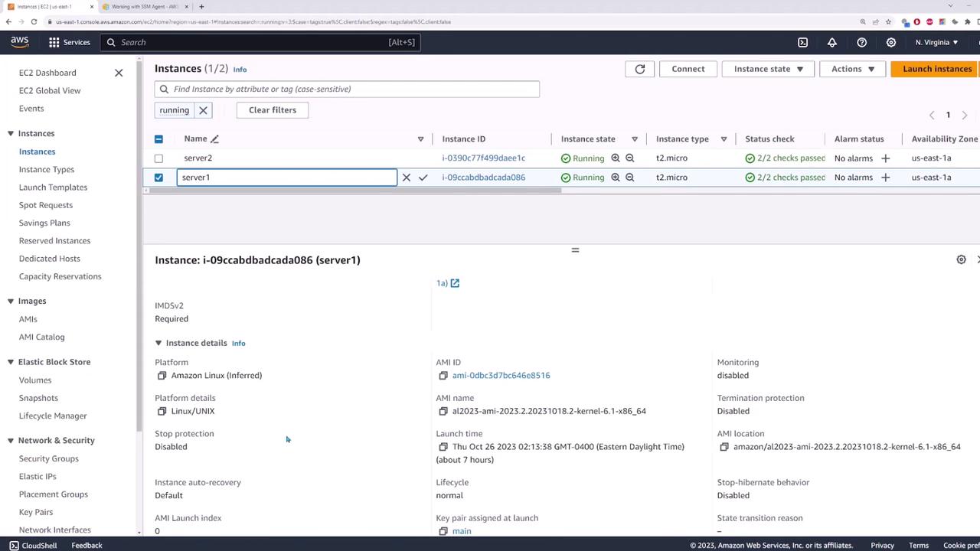Click the instances table horizontal scrollbar
Screen dimensions: 980x551
[356, 190]
